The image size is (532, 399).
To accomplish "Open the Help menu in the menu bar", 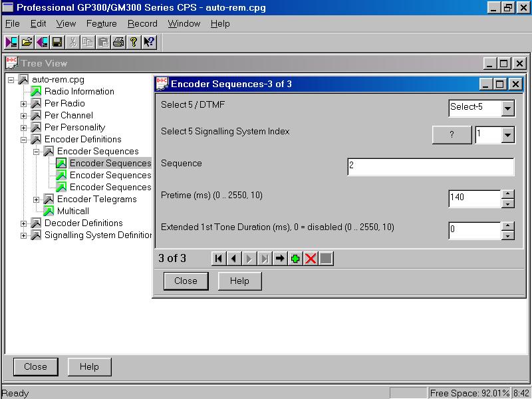I will point(220,24).
